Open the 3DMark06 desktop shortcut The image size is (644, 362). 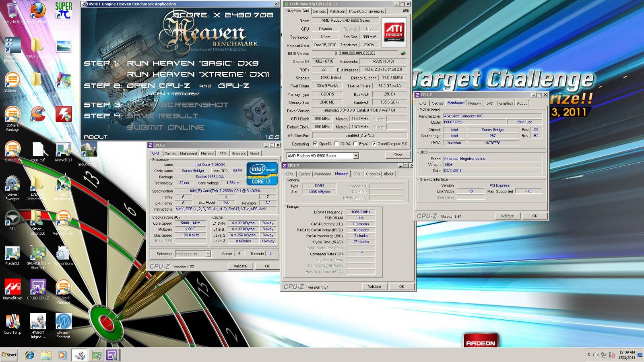click(x=12, y=152)
